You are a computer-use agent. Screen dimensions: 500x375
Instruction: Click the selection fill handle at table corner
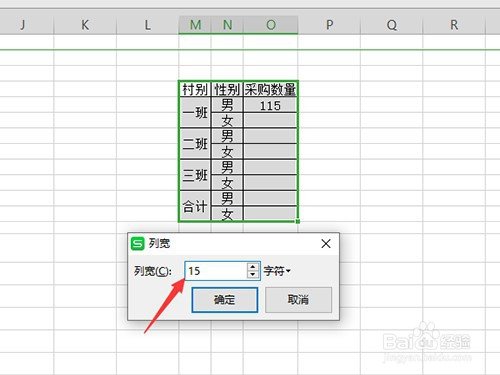tap(298, 221)
